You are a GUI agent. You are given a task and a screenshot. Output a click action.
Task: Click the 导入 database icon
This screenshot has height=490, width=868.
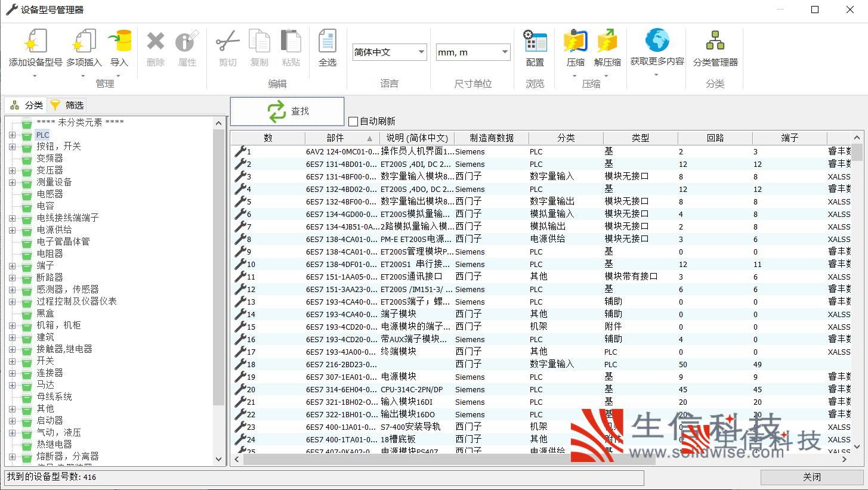coord(119,41)
